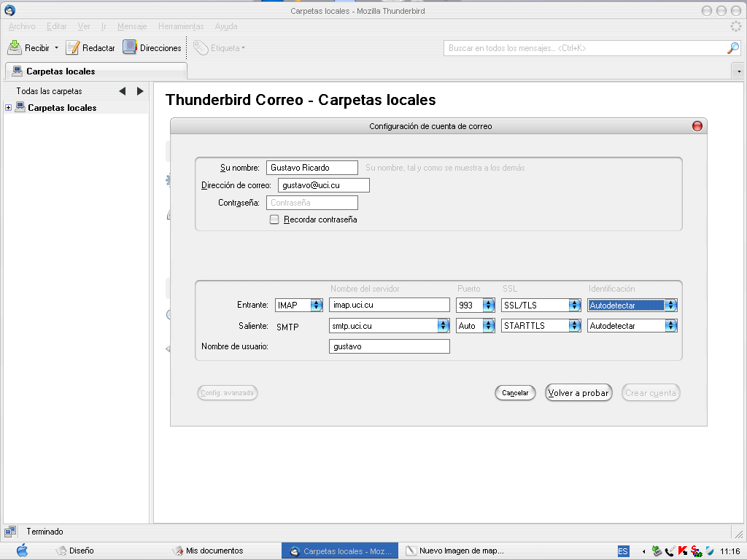The height and width of the screenshot is (560, 747).
Task: Switch to Mis documentos taskbar window
Action: coord(208,551)
